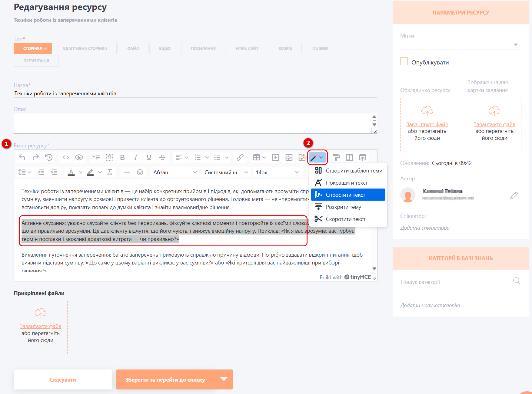Insert media using the play-box icon
The image size is (532, 394).
click(276, 157)
